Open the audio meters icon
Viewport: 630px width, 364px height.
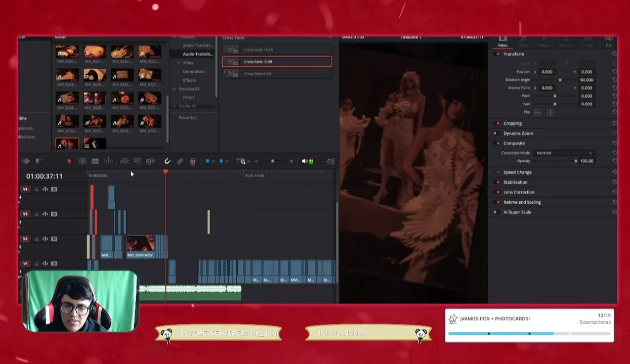point(311,161)
